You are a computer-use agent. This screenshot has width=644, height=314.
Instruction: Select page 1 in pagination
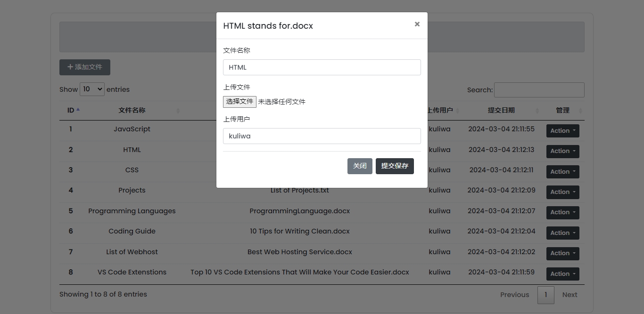[x=545, y=295]
